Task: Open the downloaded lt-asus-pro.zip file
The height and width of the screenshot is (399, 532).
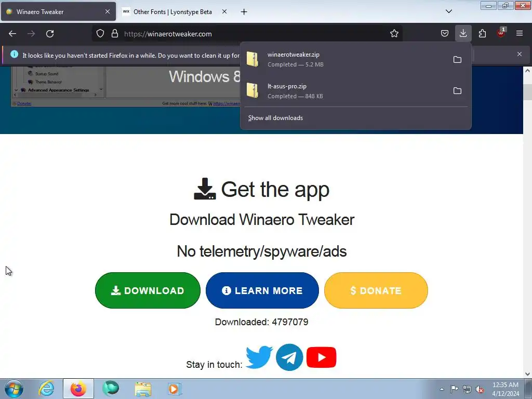Action: (346, 91)
